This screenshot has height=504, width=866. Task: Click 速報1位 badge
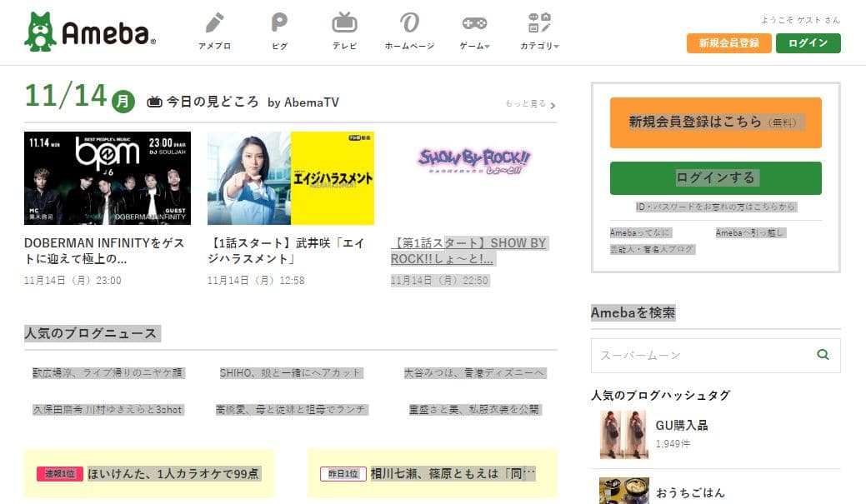(x=60, y=474)
